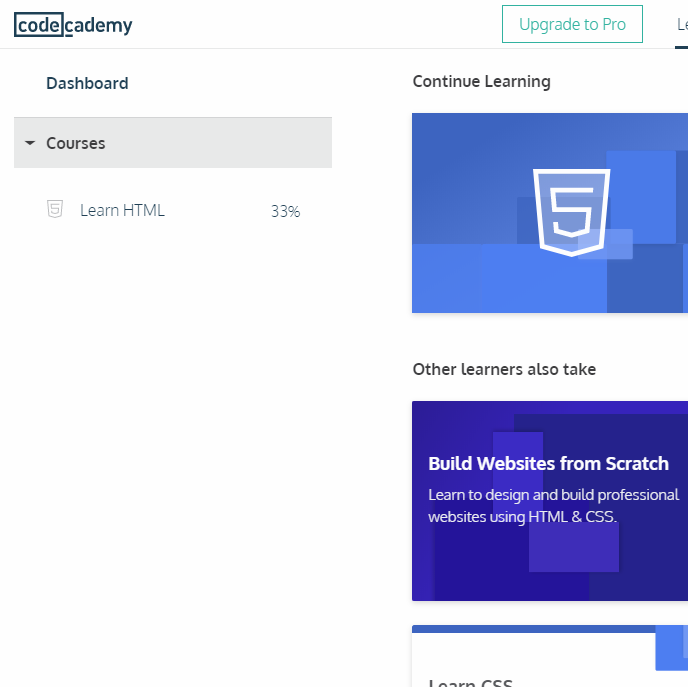Click the blue corner block on Learn CSS card
688x687 pixels.
click(671, 648)
